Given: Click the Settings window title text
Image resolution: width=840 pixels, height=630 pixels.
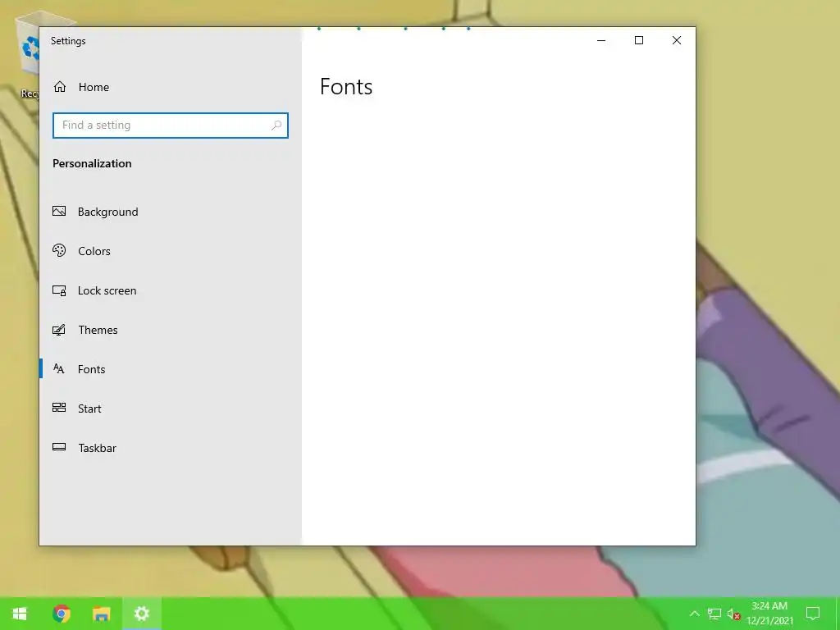Looking at the screenshot, I should click(68, 41).
